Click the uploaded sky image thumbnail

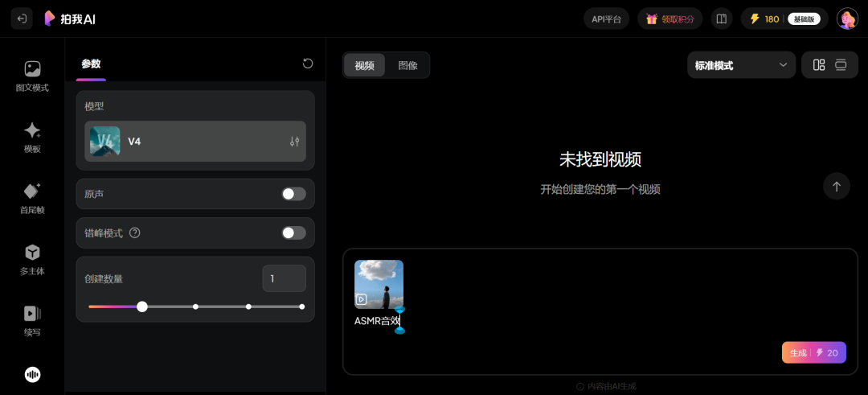[x=379, y=284]
